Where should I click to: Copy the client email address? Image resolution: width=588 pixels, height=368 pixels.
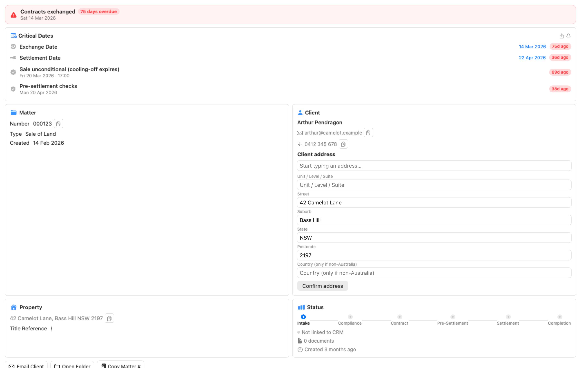368,133
